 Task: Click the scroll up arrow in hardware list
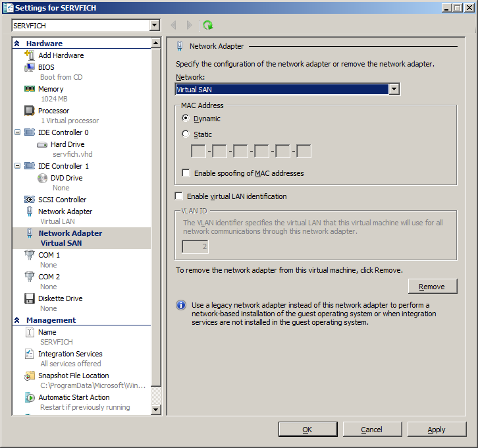coord(156,43)
